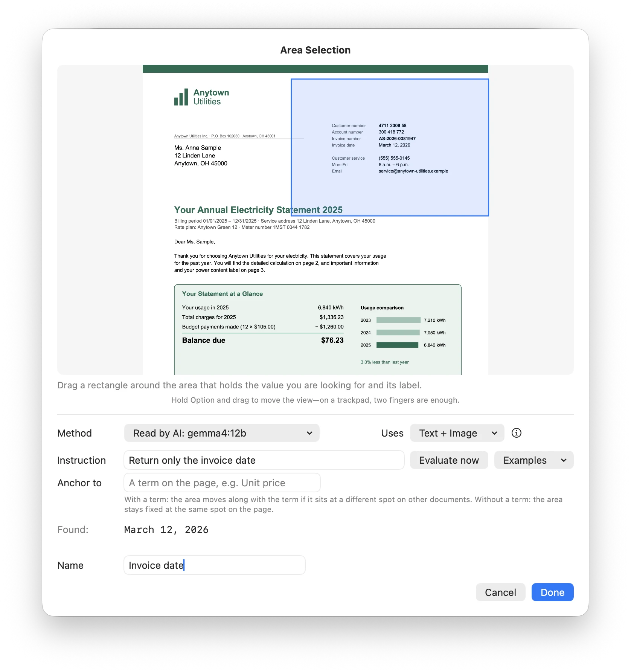Click the account number 300 418 772
631x672 pixels.
[x=391, y=132]
